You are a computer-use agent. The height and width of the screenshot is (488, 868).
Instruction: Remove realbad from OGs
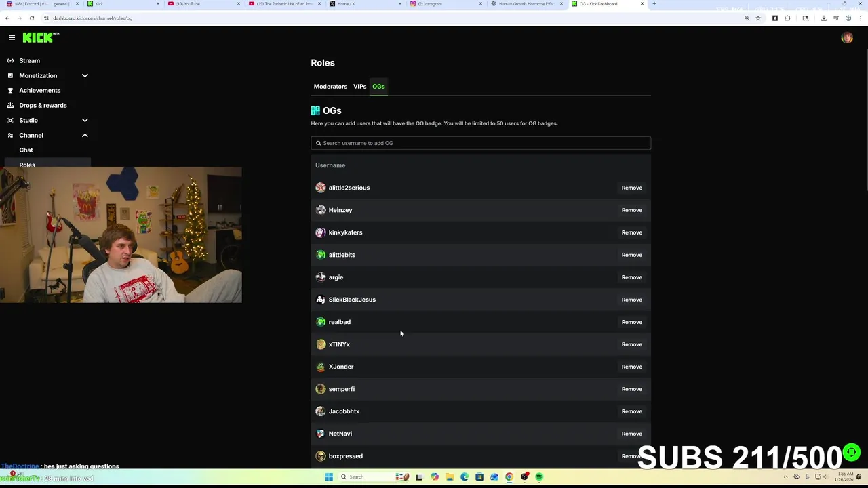tap(631, 322)
